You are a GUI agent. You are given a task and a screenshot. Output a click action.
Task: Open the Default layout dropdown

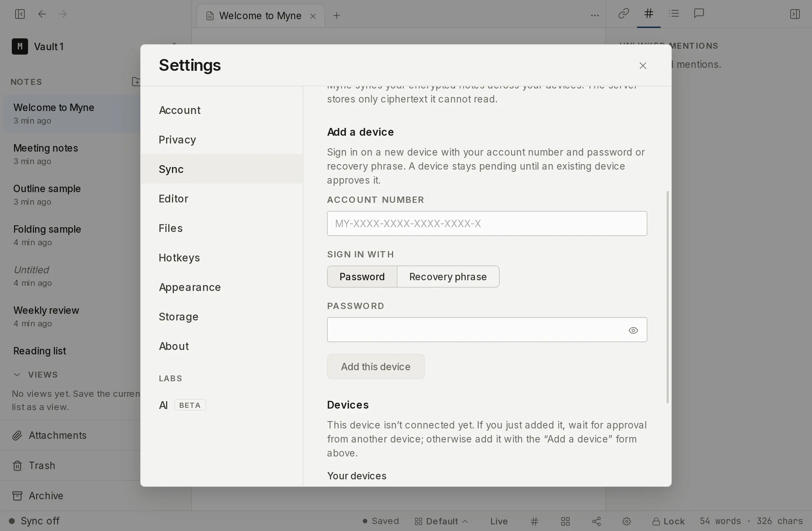coord(441,521)
